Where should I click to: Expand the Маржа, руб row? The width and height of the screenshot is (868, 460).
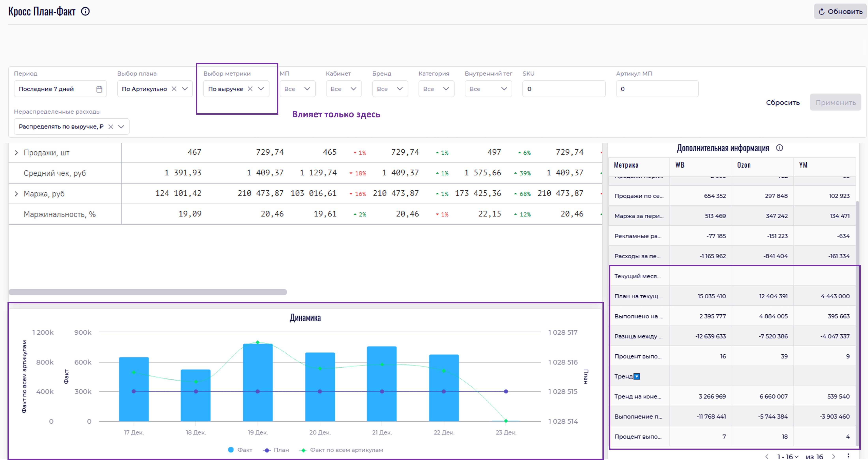[16, 194]
